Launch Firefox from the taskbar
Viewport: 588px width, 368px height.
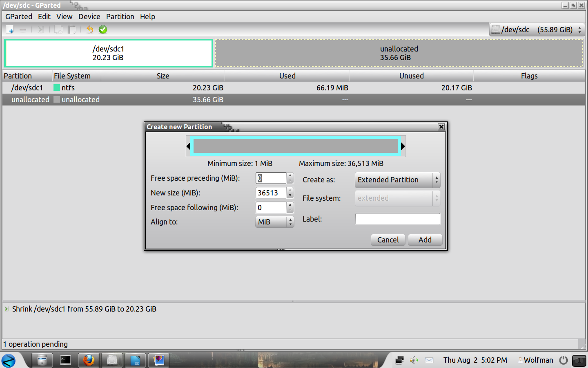tap(89, 360)
